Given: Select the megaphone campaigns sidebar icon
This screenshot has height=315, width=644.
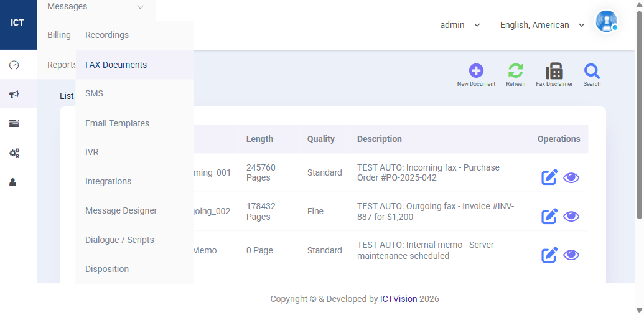Looking at the screenshot, I should [14, 95].
